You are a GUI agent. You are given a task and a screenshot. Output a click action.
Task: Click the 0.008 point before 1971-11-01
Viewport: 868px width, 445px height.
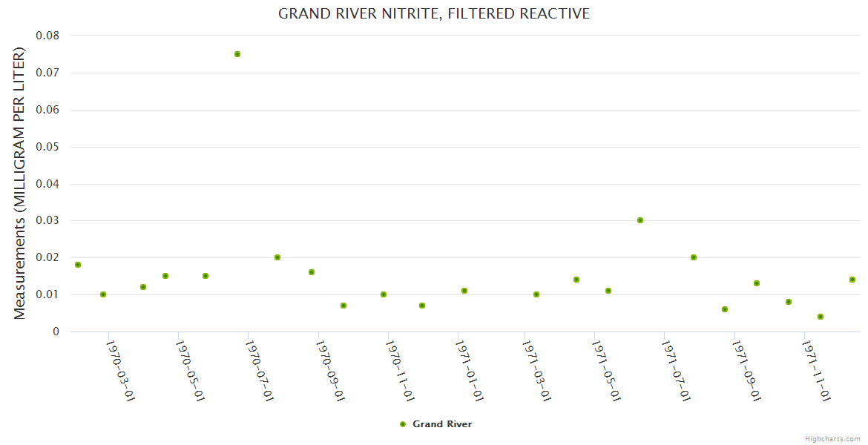(x=789, y=302)
